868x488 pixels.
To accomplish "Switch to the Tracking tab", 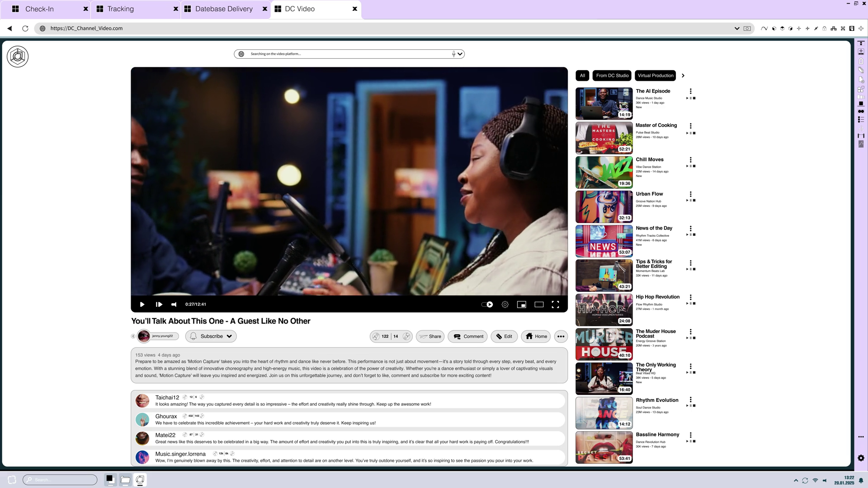I will (x=121, y=9).
